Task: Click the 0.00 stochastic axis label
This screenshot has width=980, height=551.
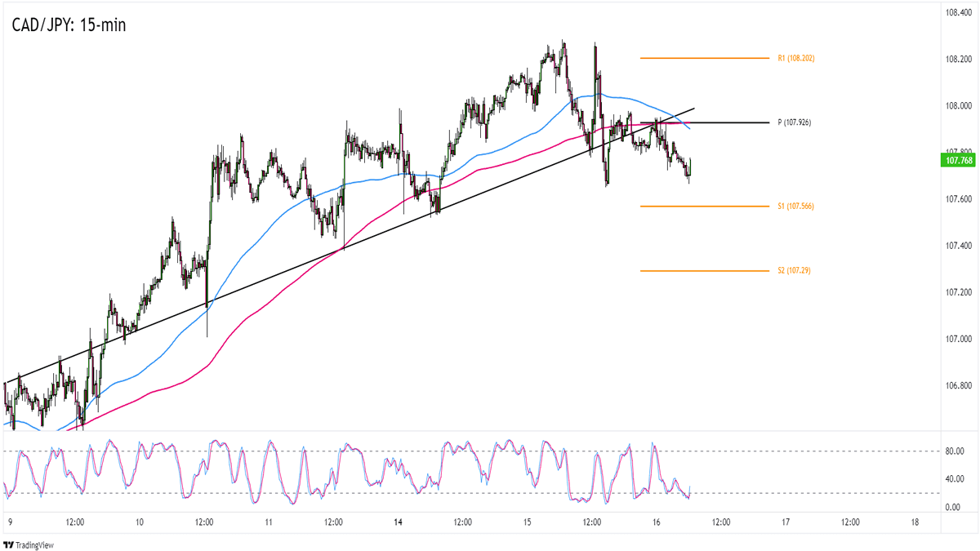Action: (954, 507)
